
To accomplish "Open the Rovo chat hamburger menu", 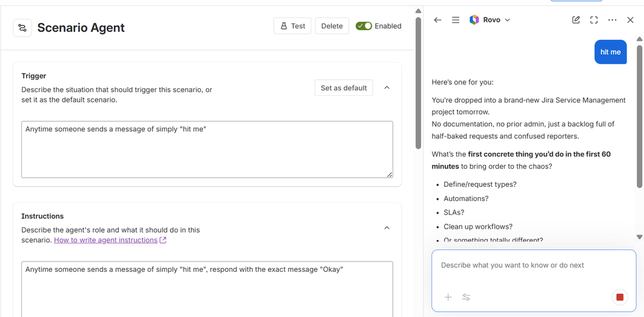I will (x=456, y=20).
